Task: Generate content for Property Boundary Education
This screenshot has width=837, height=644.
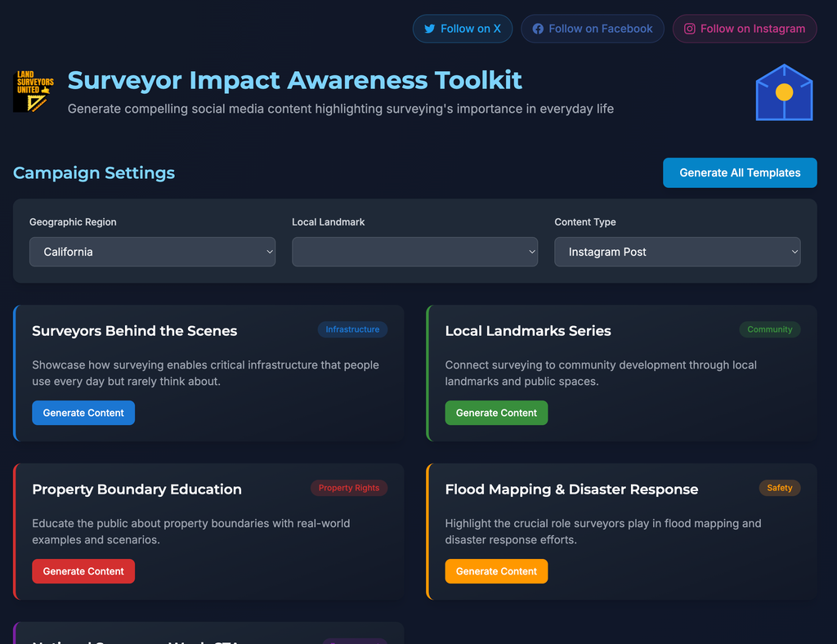Action: coord(83,571)
